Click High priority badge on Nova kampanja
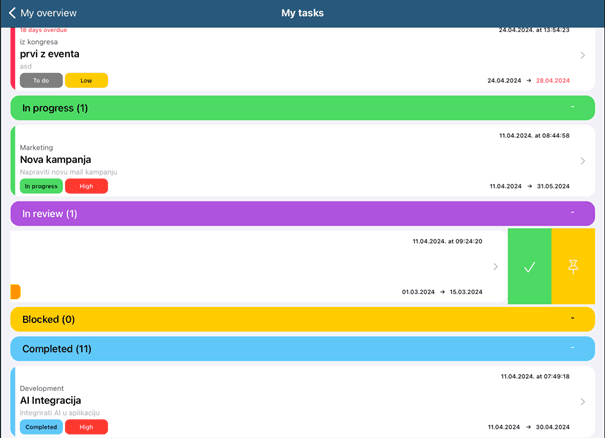The width and height of the screenshot is (605, 438). pos(86,186)
